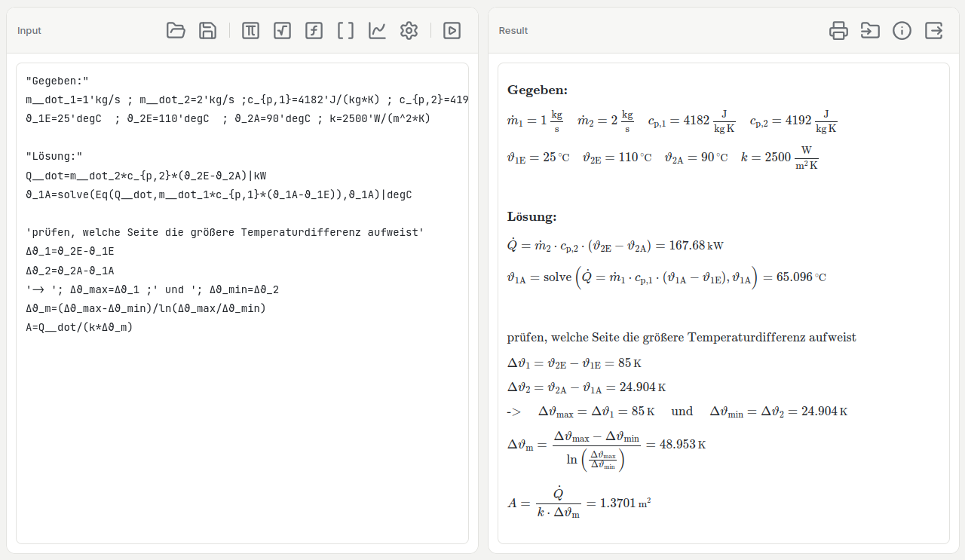
Task: Click the Lösung heading in the Result panel
Action: pyautogui.click(x=532, y=217)
